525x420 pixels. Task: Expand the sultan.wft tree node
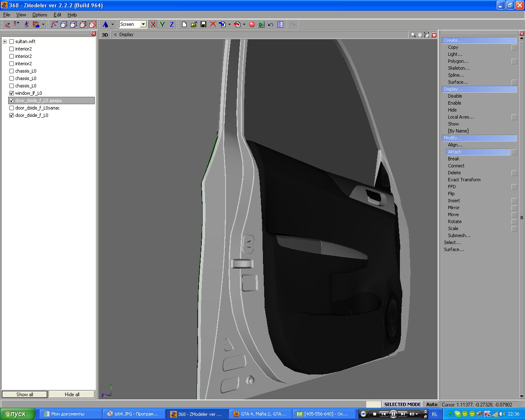5,41
